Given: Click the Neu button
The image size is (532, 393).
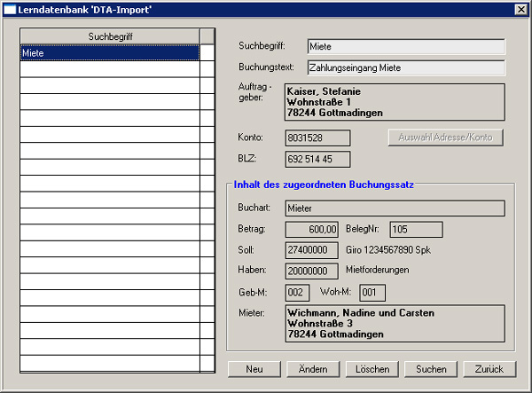Looking at the screenshot, I should tap(254, 369).
